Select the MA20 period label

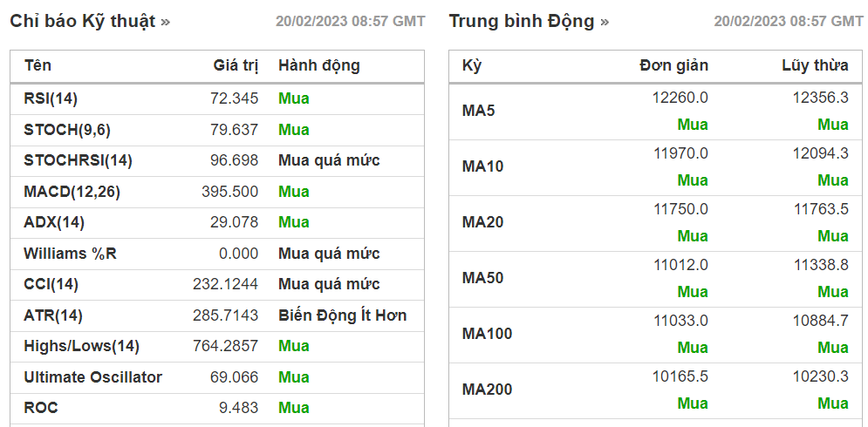pyautogui.click(x=482, y=222)
